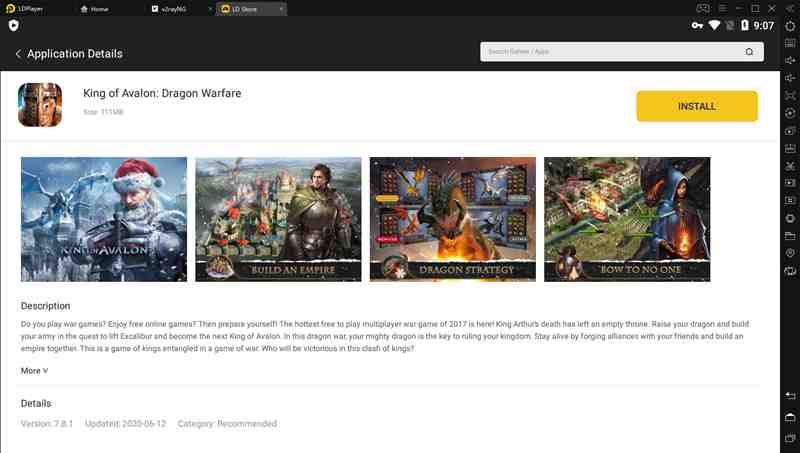This screenshot has height=453, width=800.
Task: Click the 9:07 clock
Action: click(x=764, y=26)
